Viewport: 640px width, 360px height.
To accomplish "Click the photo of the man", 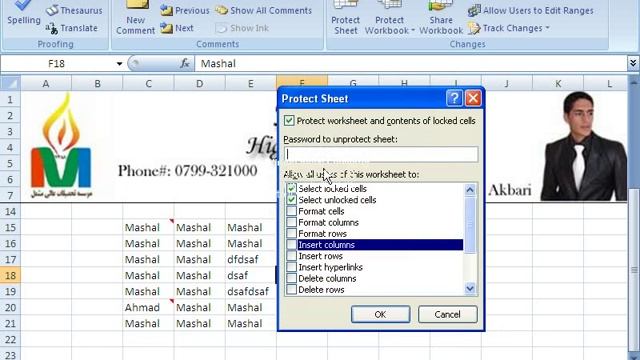I will pyautogui.click(x=584, y=146).
